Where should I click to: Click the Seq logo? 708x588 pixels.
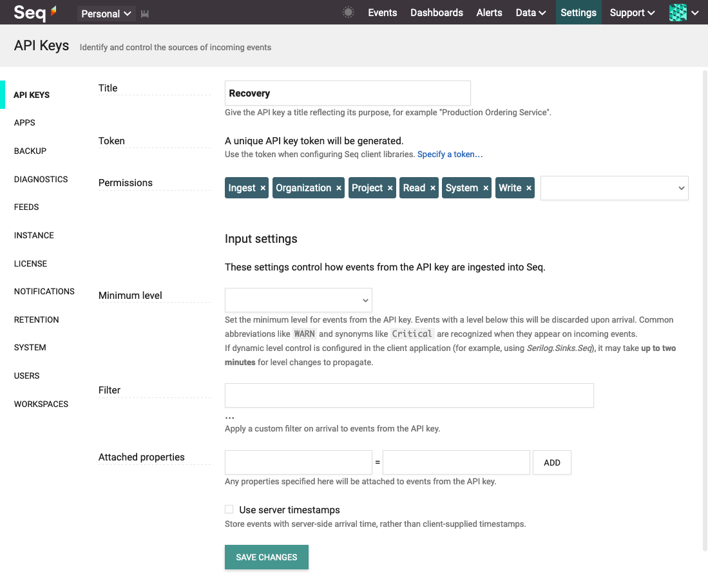click(x=35, y=13)
